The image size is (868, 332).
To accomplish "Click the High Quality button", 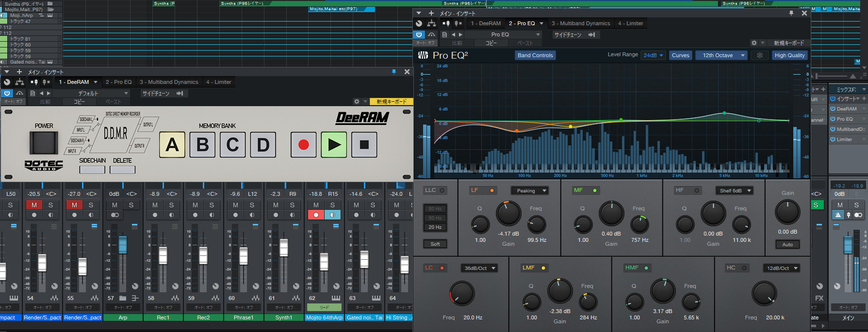I will click(x=789, y=55).
